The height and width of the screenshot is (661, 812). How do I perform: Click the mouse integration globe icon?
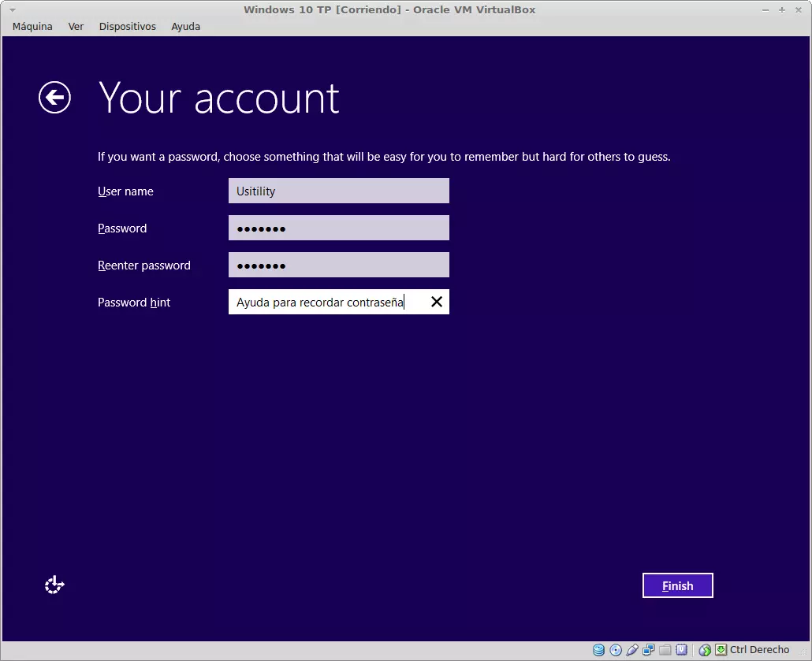coord(705,650)
